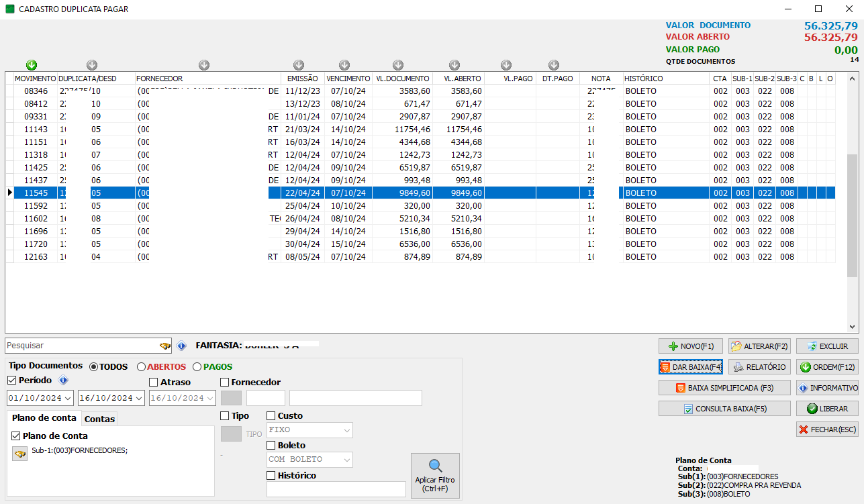Select the ABERTOS radio option
Screen dimensions: 866x504
pos(161,367)
